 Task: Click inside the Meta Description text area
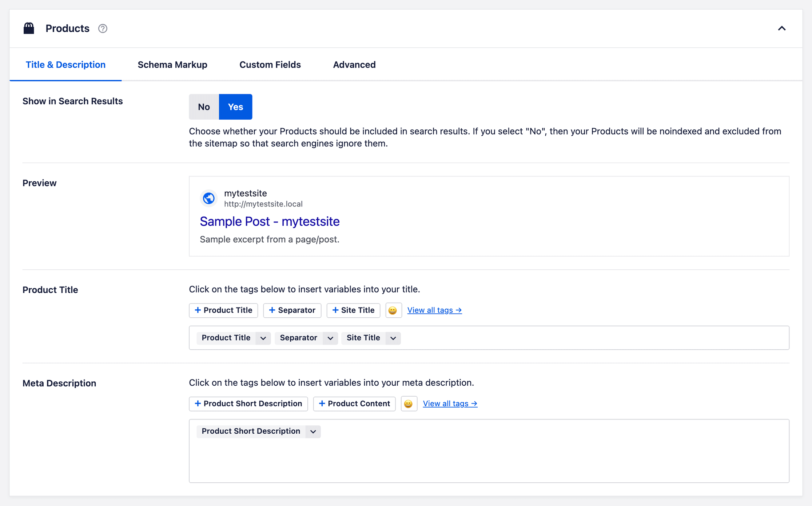click(489, 451)
